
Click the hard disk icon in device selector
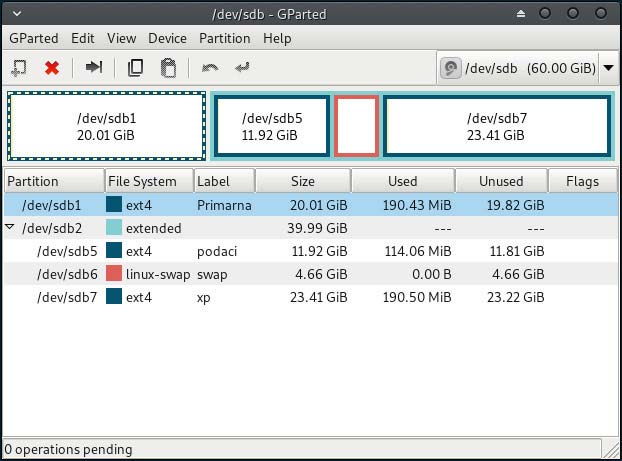(x=451, y=68)
